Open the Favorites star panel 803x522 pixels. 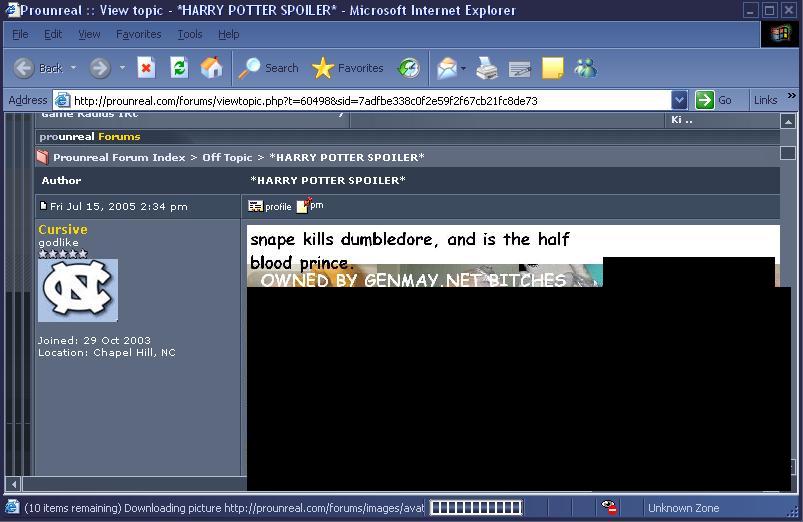click(x=348, y=68)
